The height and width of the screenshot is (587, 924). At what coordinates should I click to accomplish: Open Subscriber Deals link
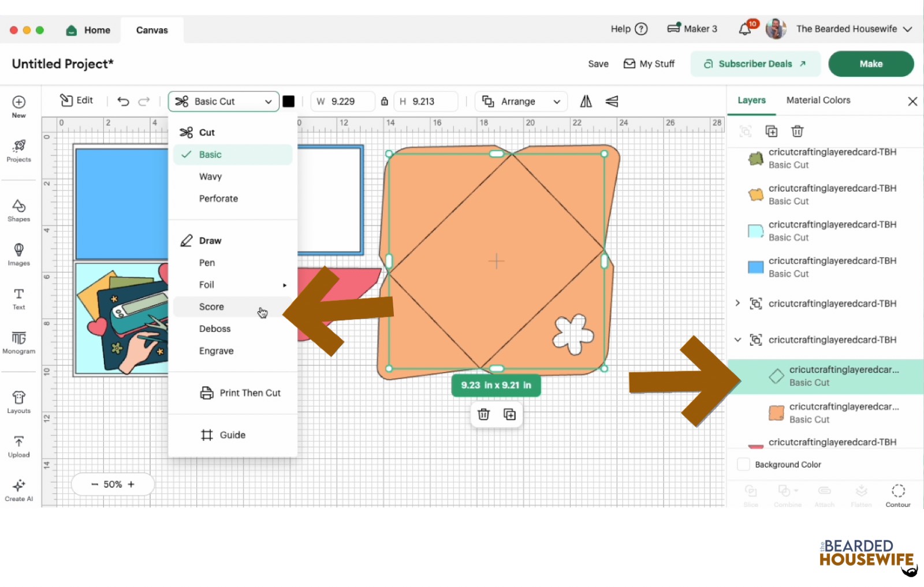tap(755, 64)
